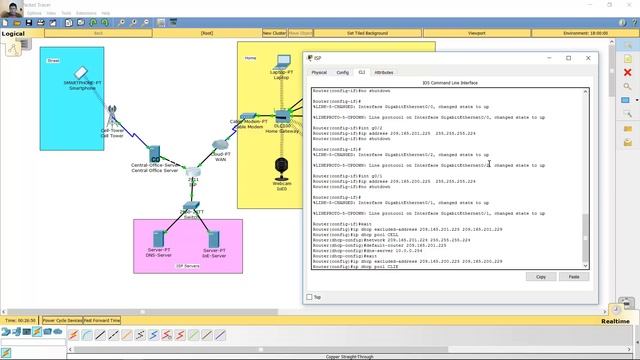Pick the Fiber orange cable
640x360 pixels.
tap(127, 335)
